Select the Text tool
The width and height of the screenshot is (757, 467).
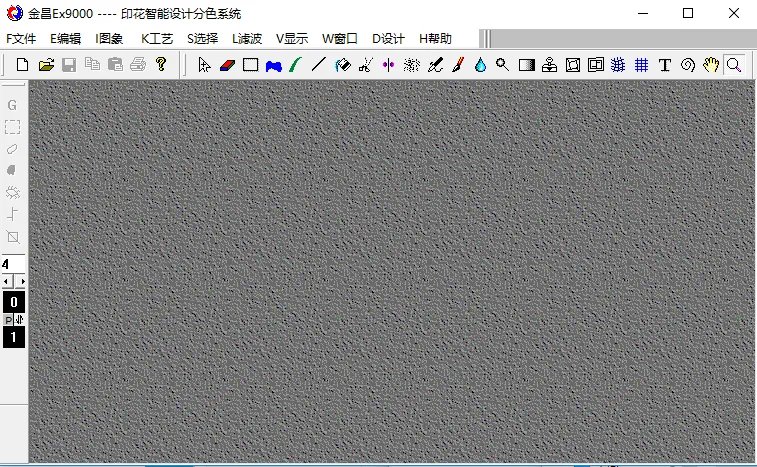664,65
